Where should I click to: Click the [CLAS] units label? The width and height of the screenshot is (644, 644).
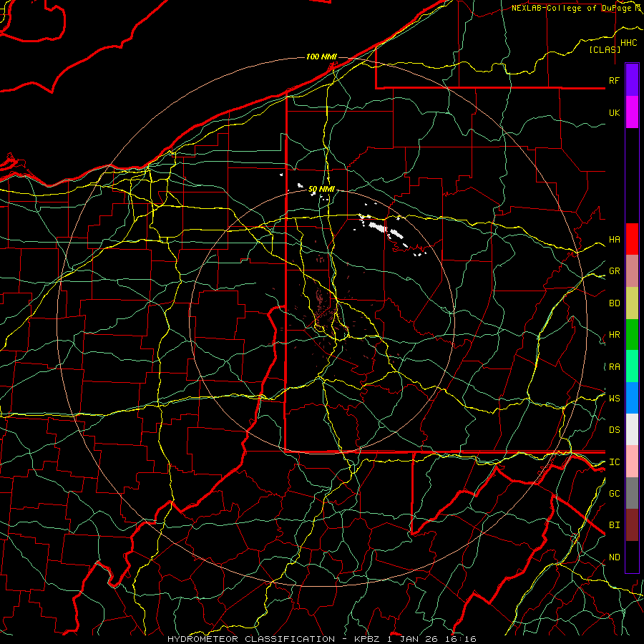pyautogui.click(x=605, y=49)
